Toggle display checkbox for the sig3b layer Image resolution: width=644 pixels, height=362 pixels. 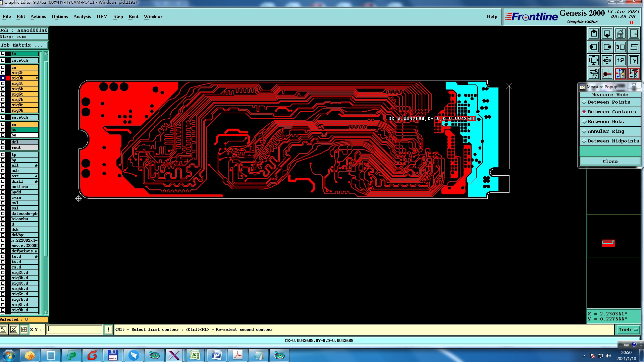[3, 78]
